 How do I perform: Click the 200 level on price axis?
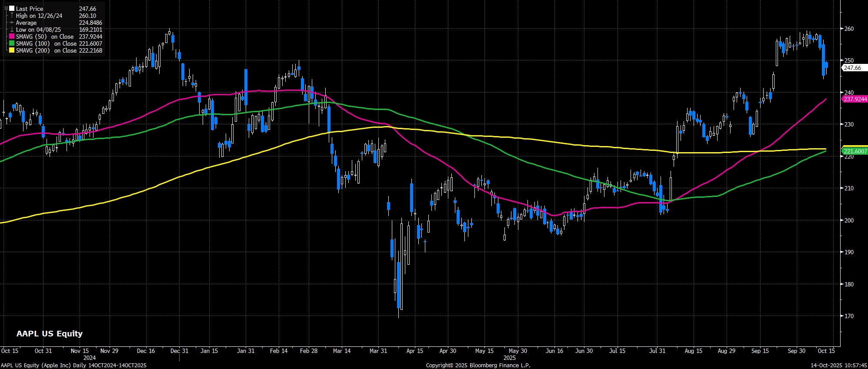849,220
